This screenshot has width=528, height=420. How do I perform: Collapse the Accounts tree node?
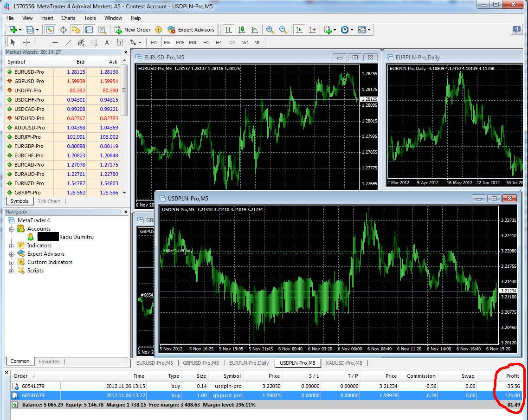click(11, 229)
